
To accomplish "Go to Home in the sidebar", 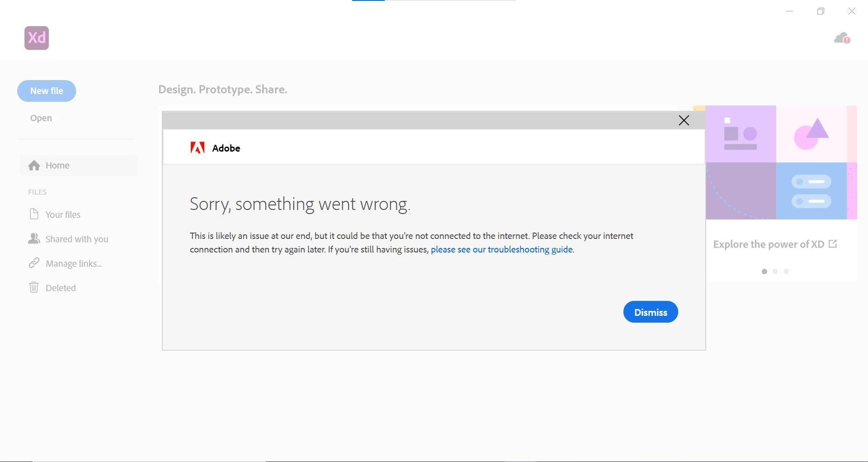I will [x=79, y=165].
